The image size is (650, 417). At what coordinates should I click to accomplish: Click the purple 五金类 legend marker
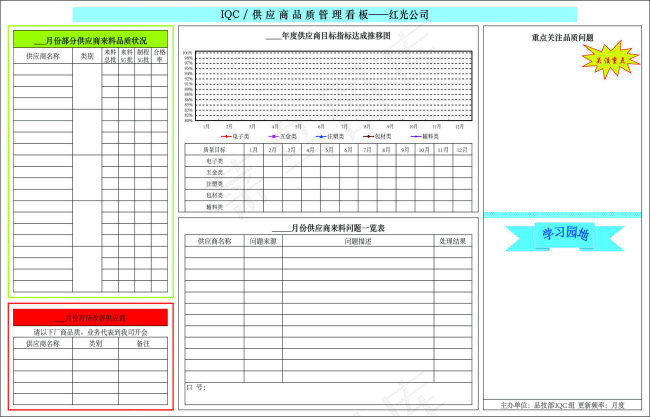(x=273, y=136)
